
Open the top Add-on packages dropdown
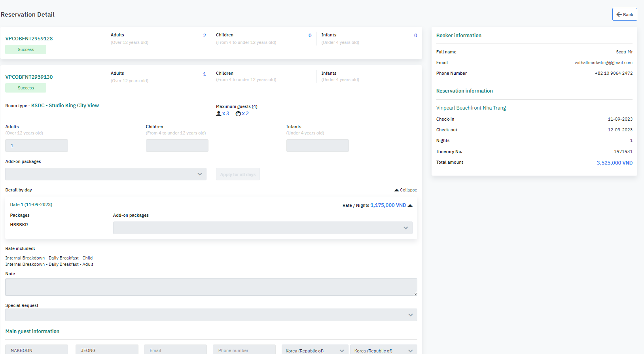[106, 174]
